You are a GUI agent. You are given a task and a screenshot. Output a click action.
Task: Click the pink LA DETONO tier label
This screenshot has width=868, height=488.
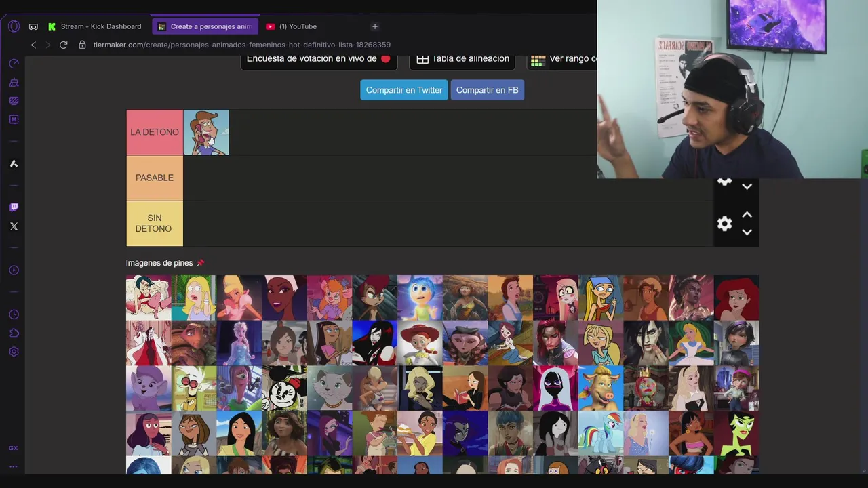155,132
